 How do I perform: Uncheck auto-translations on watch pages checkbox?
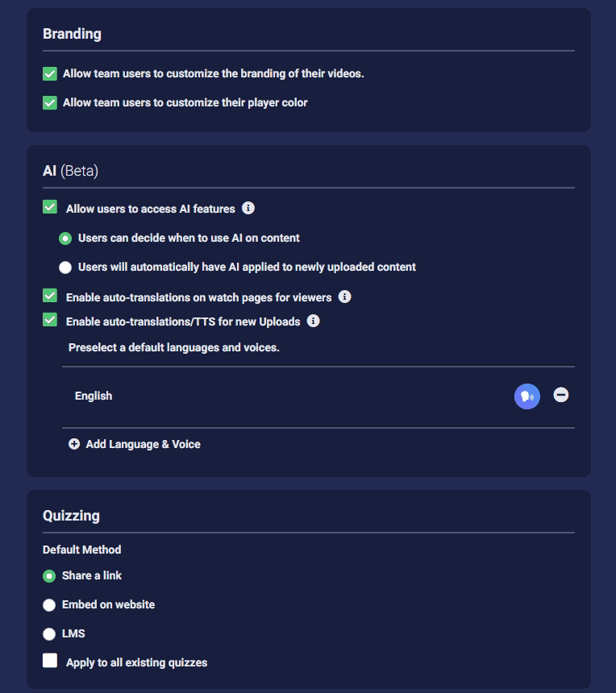pos(50,295)
